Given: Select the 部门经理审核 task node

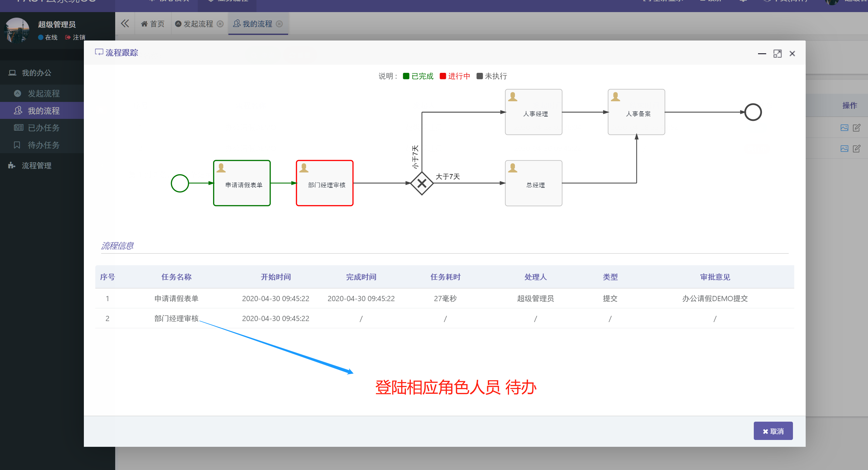Looking at the screenshot, I should click(x=324, y=183).
